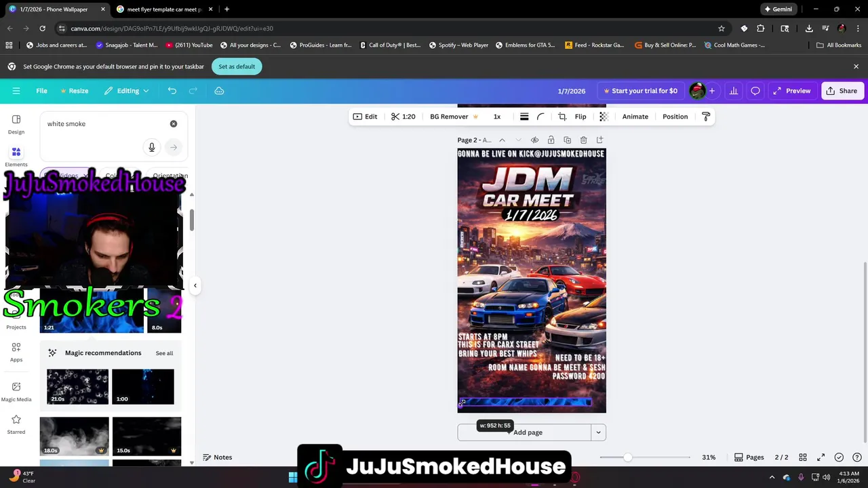Open the Elements panel
This screenshot has width=868, height=488.
click(16, 157)
